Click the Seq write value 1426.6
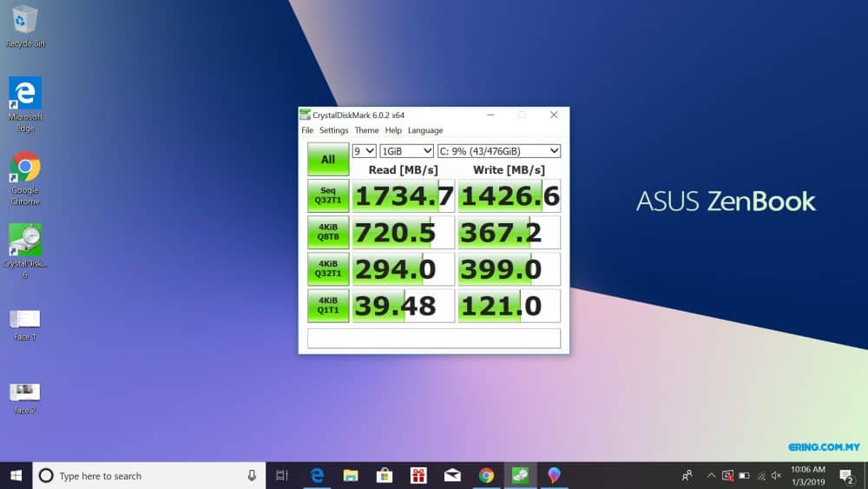This screenshot has width=868, height=489. 509,196
